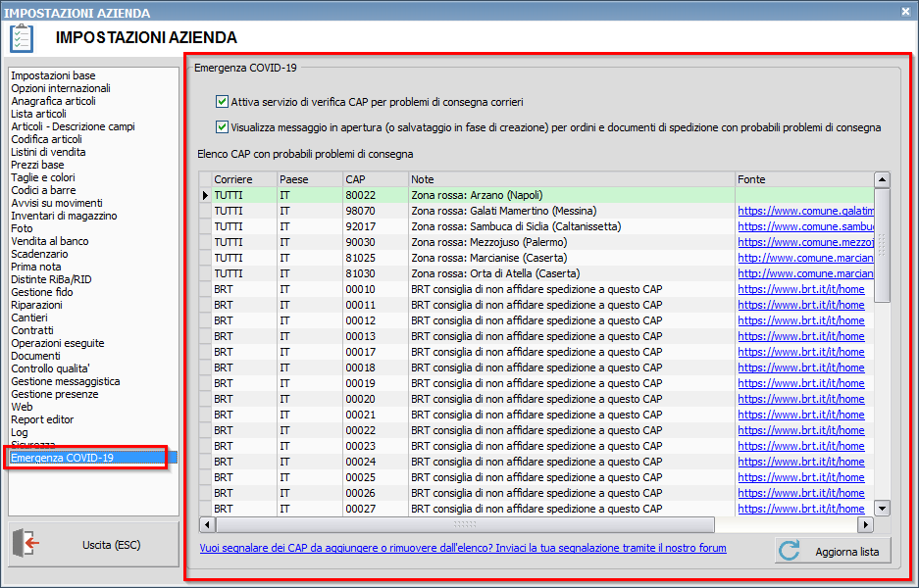Click the row selector arrow for CAP 80022
The height and width of the screenshot is (588, 919).
point(205,195)
